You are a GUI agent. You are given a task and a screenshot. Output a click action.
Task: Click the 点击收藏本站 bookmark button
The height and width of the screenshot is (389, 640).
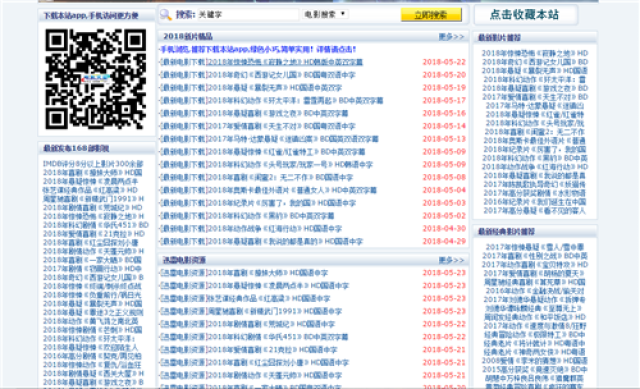pos(525,15)
